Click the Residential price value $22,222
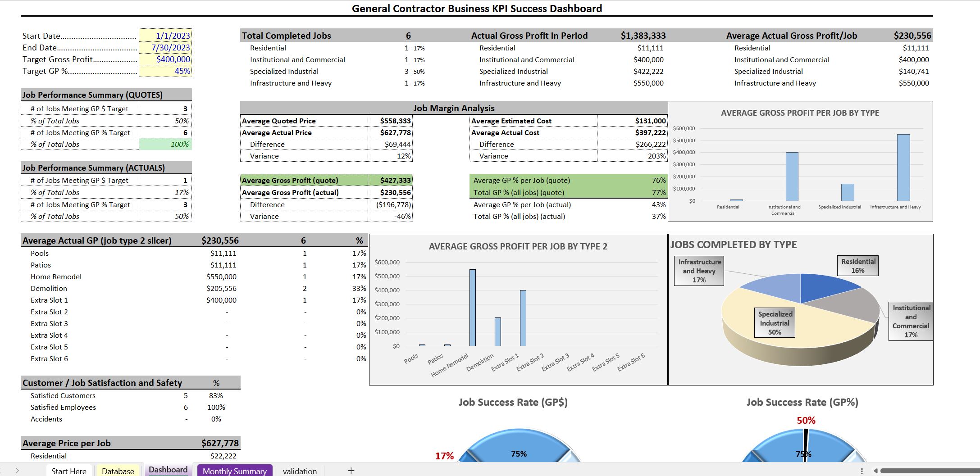Viewport: 980px width, 476px height. coord(223,456)
